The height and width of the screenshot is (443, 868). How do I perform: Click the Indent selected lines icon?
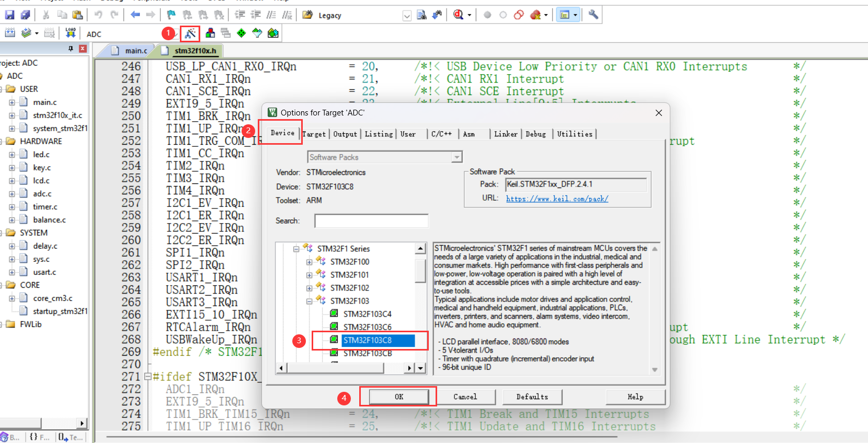(240, 15)
